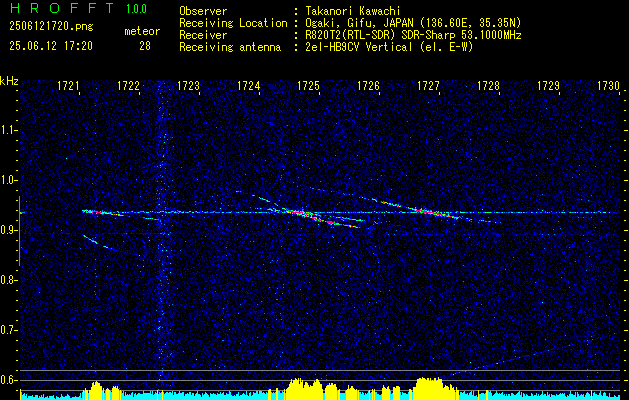Click time marker 1725

(x=308, y=85)
